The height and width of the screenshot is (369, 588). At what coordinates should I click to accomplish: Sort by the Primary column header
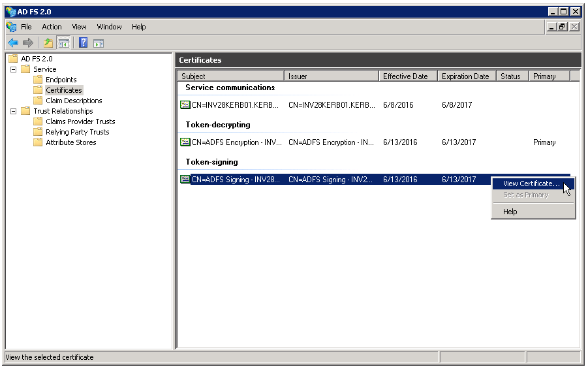pos(549,76)
